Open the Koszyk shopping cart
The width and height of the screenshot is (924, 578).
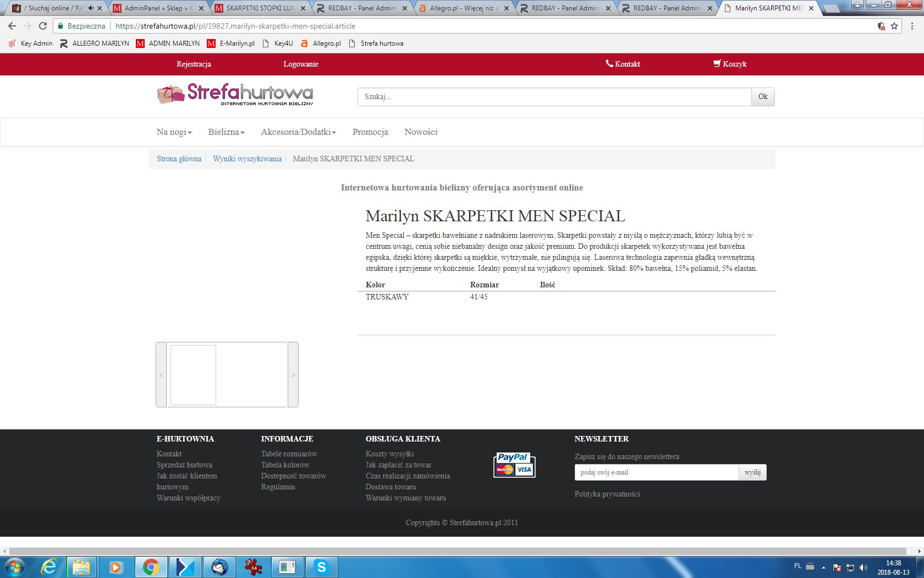[730, 64]
